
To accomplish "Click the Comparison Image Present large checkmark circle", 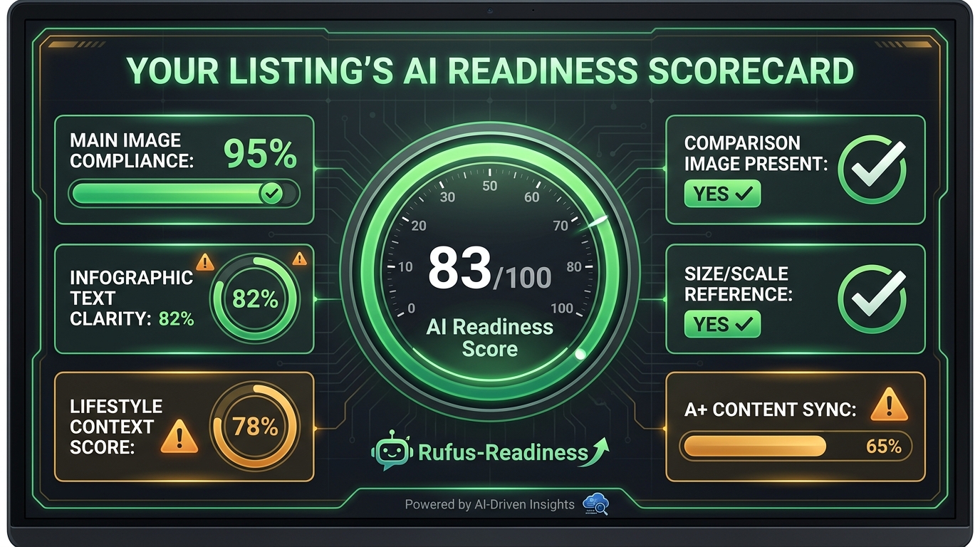I will point(872,170).
